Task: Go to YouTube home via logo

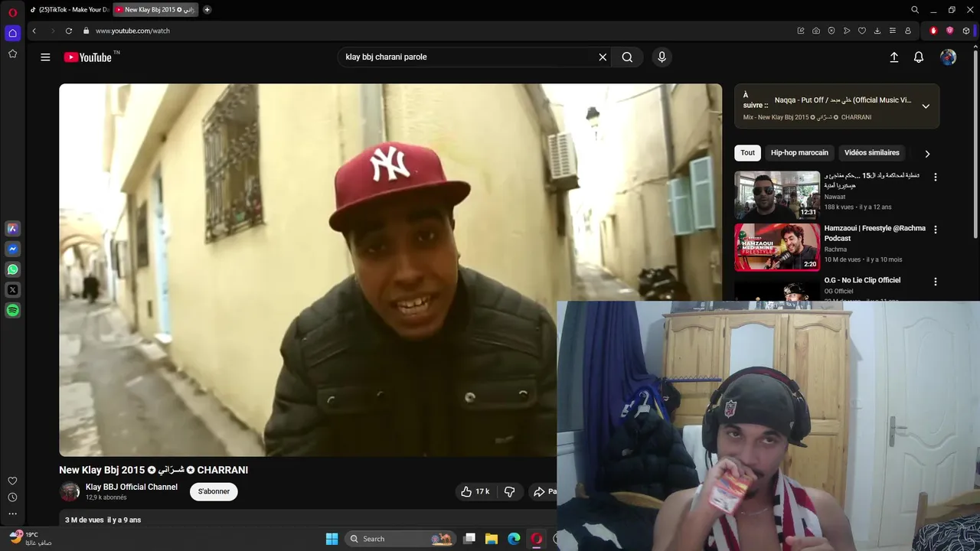Action: pyautogui.click(x=88, y=57)
